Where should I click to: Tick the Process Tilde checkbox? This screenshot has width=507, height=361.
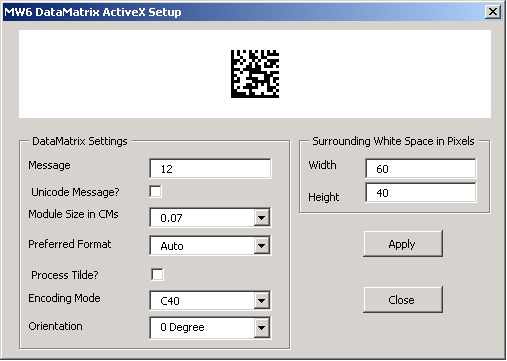[x=157, y=274]
